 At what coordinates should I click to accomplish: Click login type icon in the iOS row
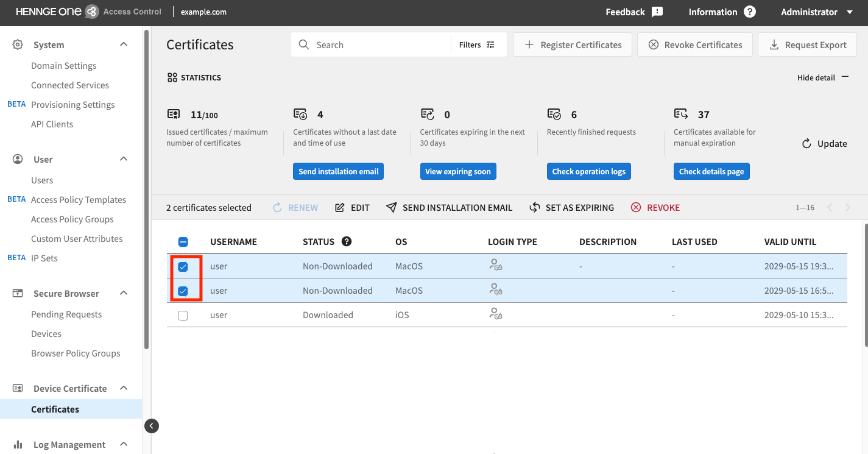pos(496,314)
